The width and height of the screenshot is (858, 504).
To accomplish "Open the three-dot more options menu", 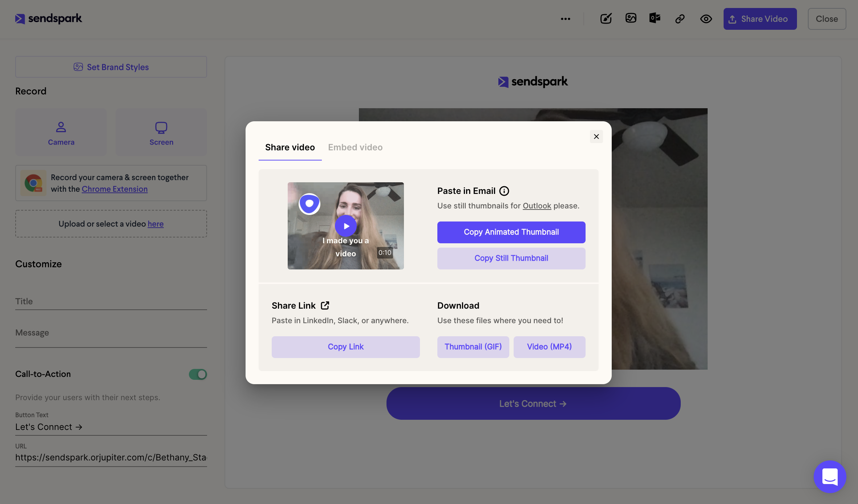I will point(565,19).
